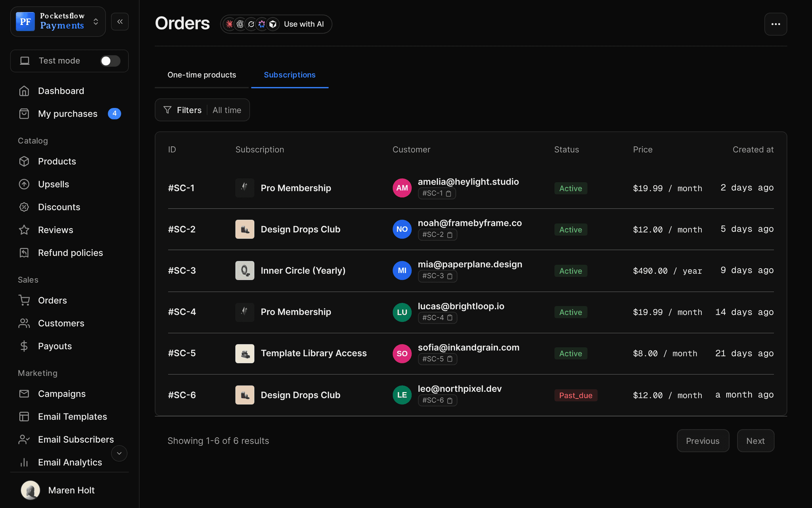Click the Payouts dollar icon
The height and width of the screenshot is (508, 812).
(x=24, y=346)
